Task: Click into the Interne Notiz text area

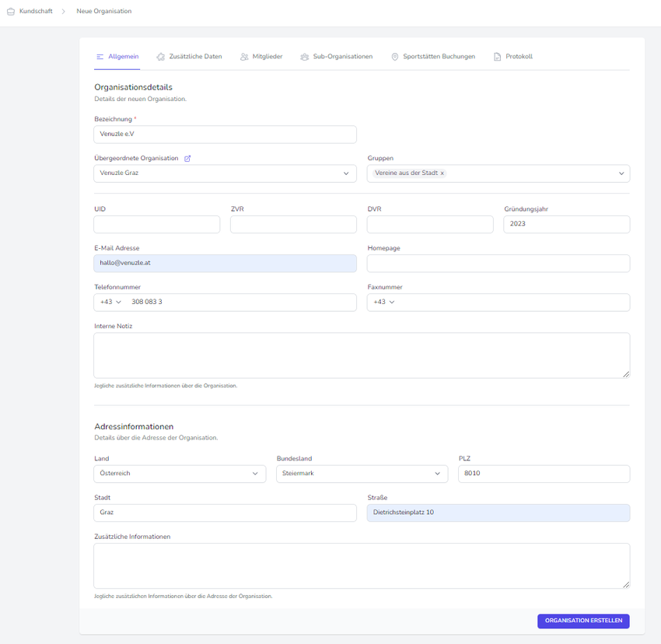Action: point(362,355)
